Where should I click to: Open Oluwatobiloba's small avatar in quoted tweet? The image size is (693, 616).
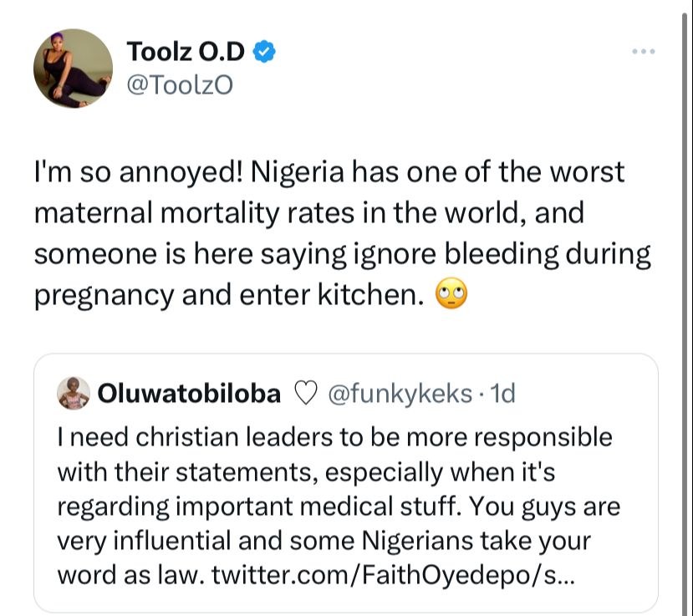(74, 393)
